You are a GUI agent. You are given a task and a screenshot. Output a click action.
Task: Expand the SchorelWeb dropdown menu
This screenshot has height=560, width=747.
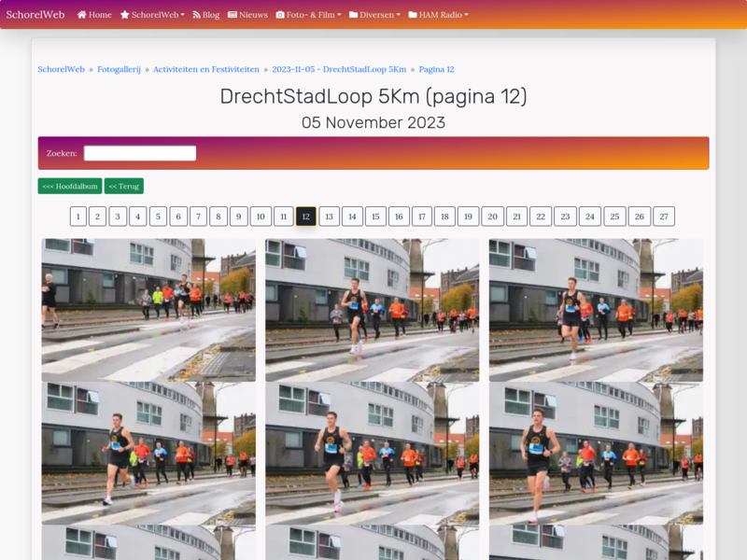(x=152, y=15)
